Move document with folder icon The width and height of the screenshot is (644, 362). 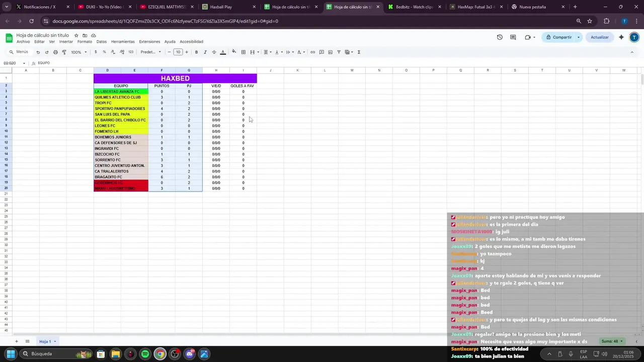coord(85,35)
